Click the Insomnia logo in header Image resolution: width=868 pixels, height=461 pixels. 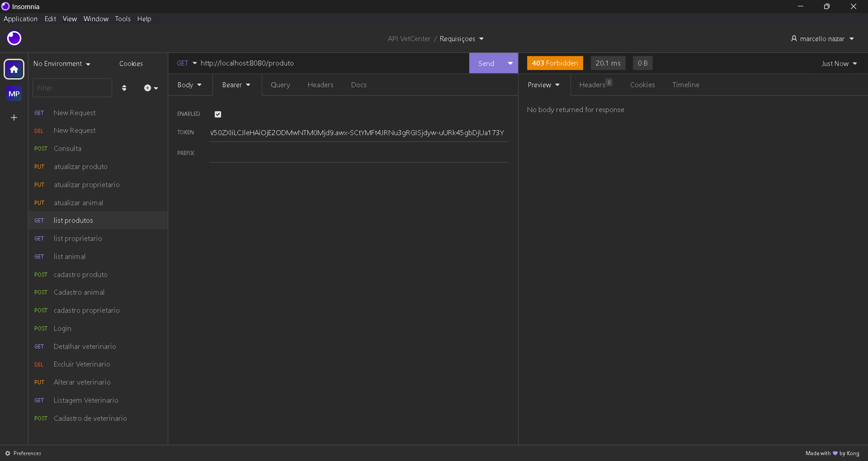pos(14,38)
